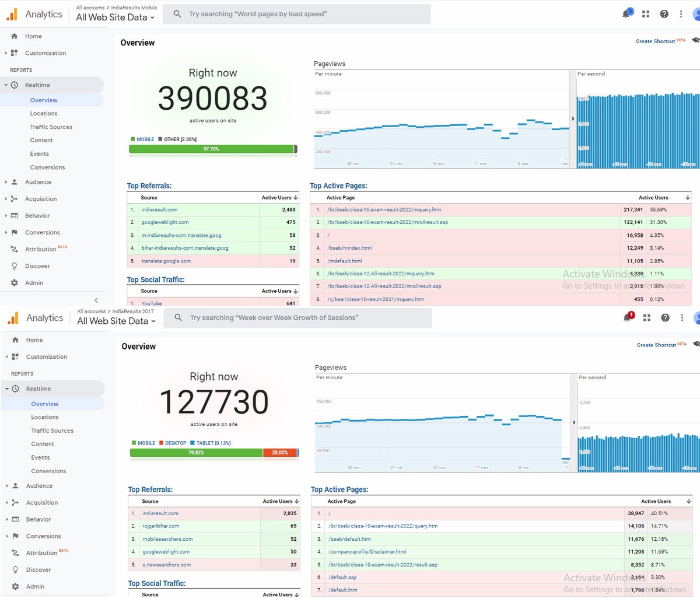
Task: Click translate.google.com referral source
Action: coord(166,261)
